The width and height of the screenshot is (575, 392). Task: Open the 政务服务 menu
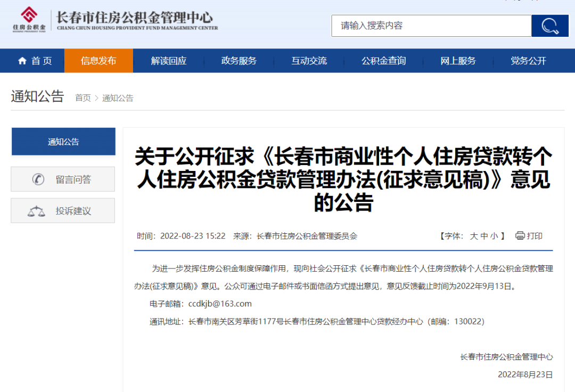coord(239,61)
